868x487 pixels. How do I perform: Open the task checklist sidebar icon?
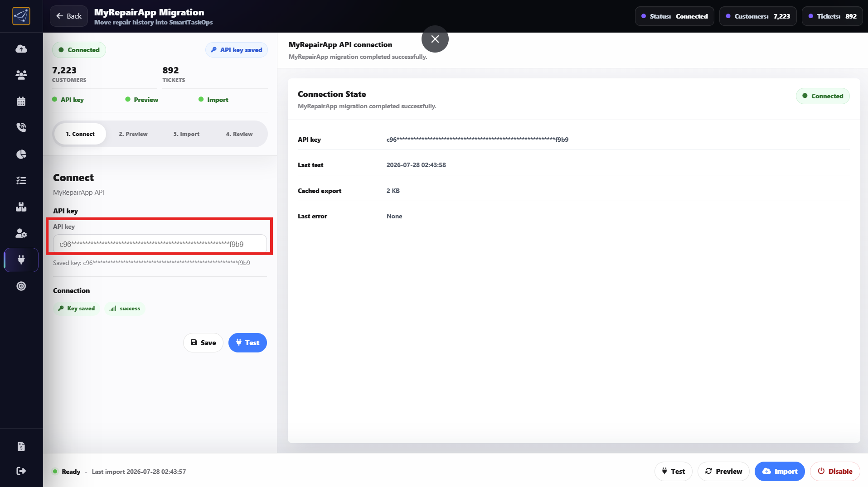click(21, 180)
